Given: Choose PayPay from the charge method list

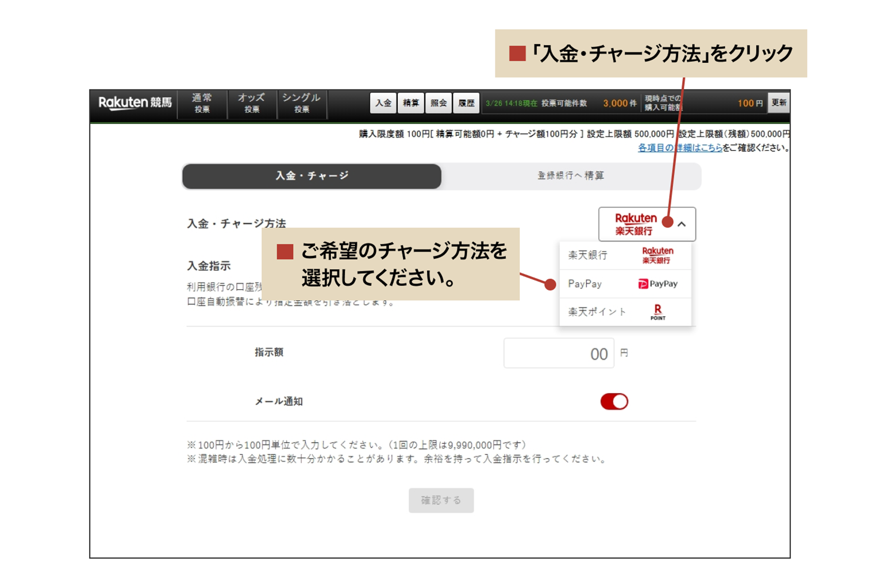Looking at the screenshot, I should click(585, 284).
